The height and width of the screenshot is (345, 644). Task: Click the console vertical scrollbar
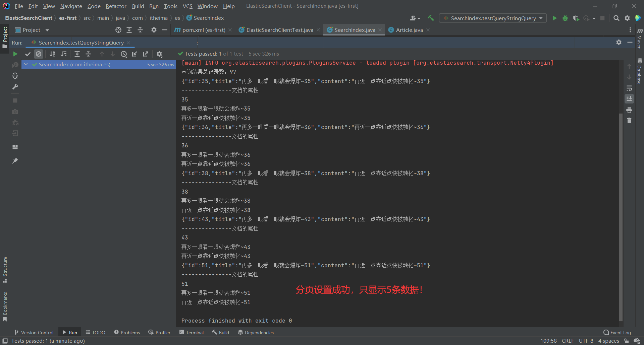point(621,217)
